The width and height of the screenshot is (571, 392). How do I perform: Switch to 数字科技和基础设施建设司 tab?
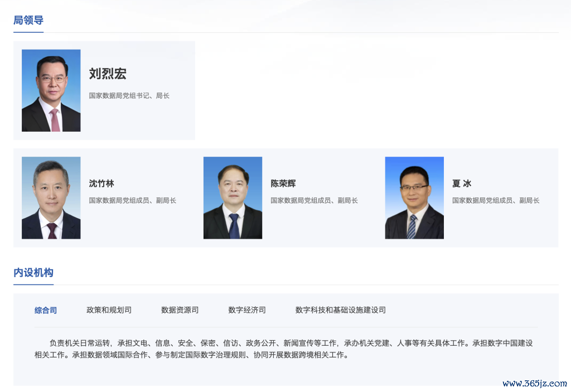tap(340, 310)
